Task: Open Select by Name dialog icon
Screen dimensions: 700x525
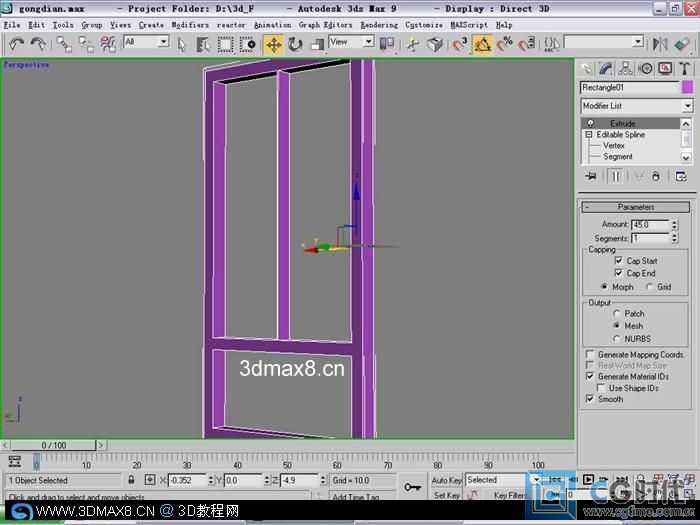Action: pyautogui.click(x=203, y=44)
